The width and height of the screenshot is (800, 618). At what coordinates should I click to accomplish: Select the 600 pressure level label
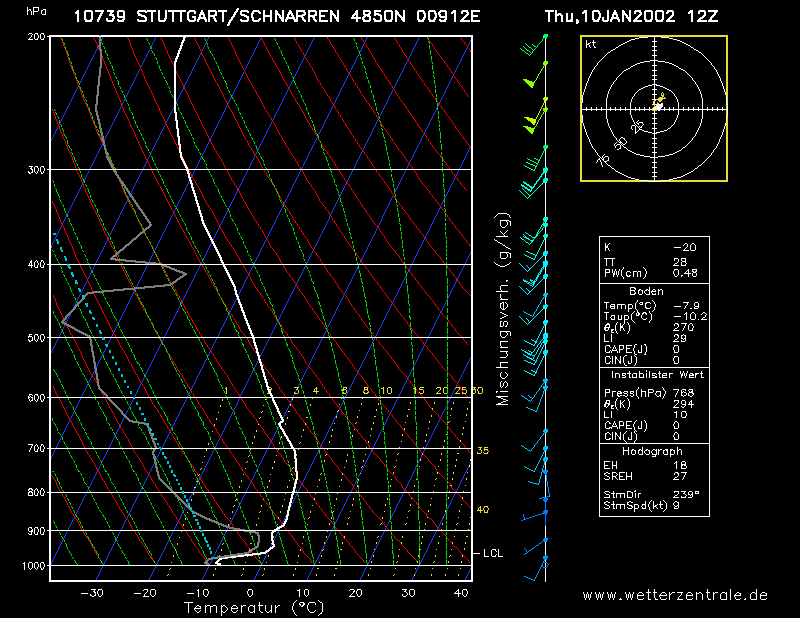click(x=36, y=398)
